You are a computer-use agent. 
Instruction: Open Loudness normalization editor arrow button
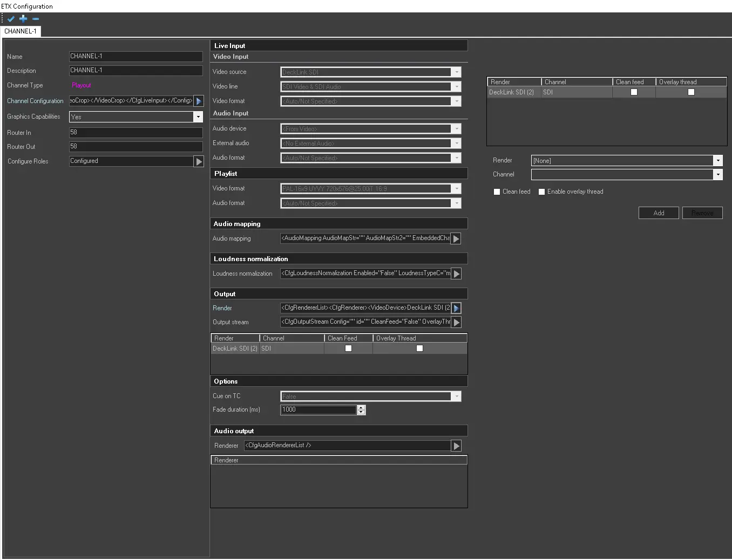pyautogui.click(x=456, y=274)
